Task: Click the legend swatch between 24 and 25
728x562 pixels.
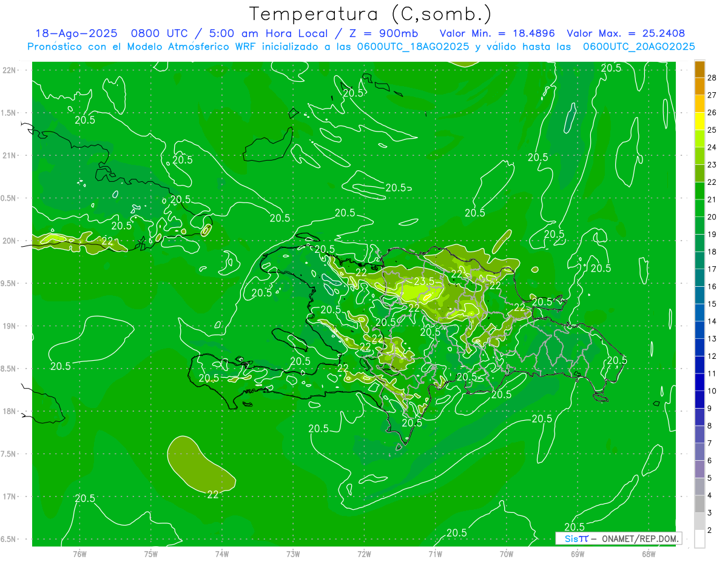Action: pyautogui.click(x=699, y=139)
